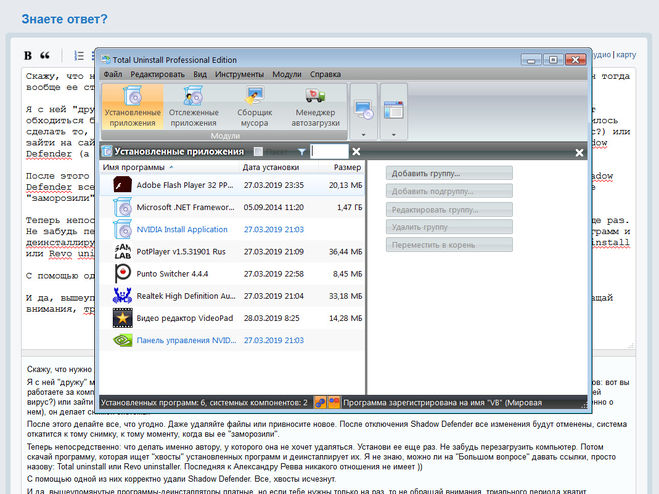659x494 pixels.
Task: Click Редактировать группу button
Action: [x=449, y=209]
